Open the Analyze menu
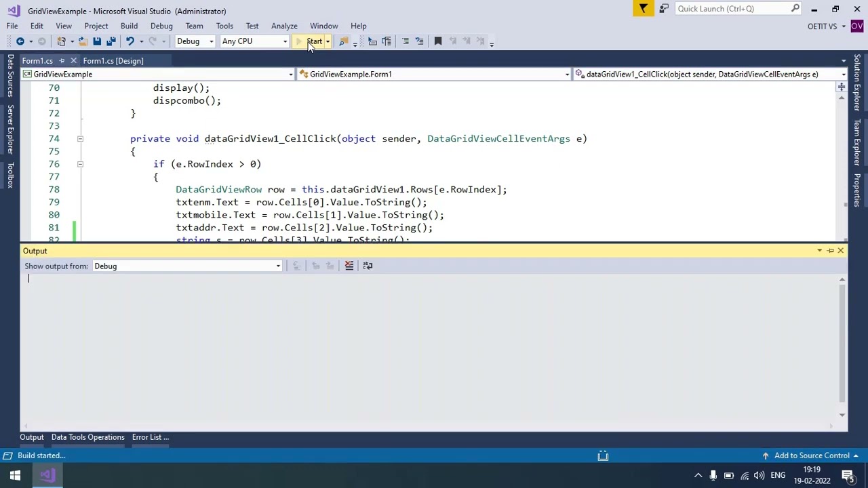 click(284, 26)
